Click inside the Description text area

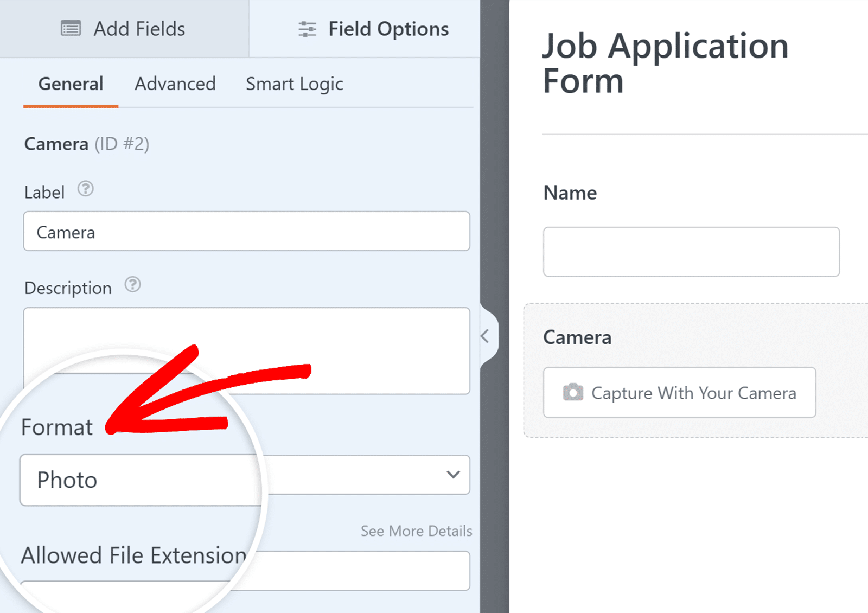pos(246,350)
